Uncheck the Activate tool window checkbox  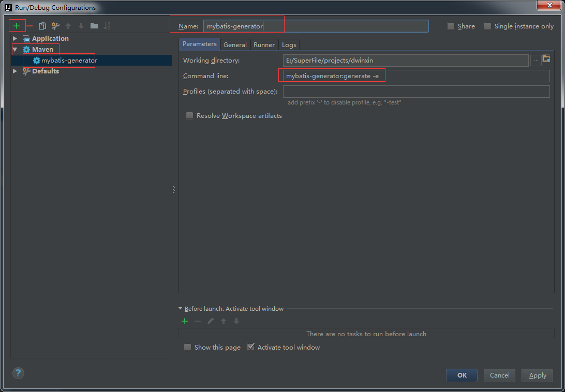point(251,347)
